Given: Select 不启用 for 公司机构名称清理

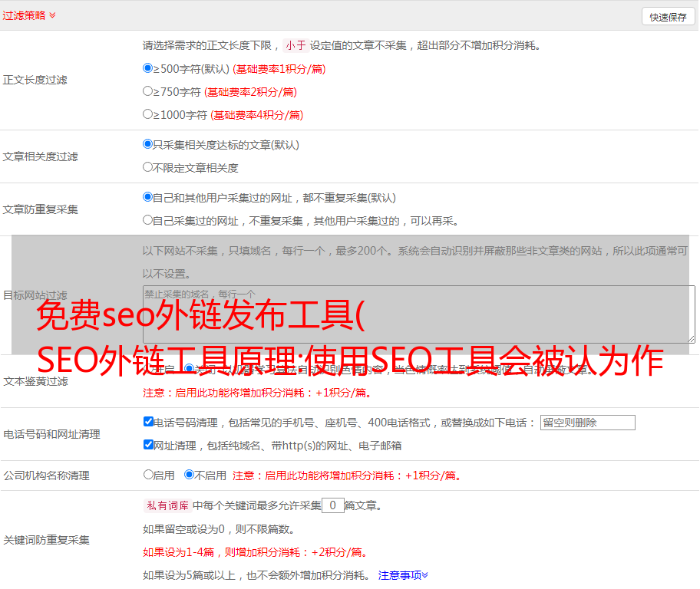Looking at the screenshot, I should [x=189, y=475].
